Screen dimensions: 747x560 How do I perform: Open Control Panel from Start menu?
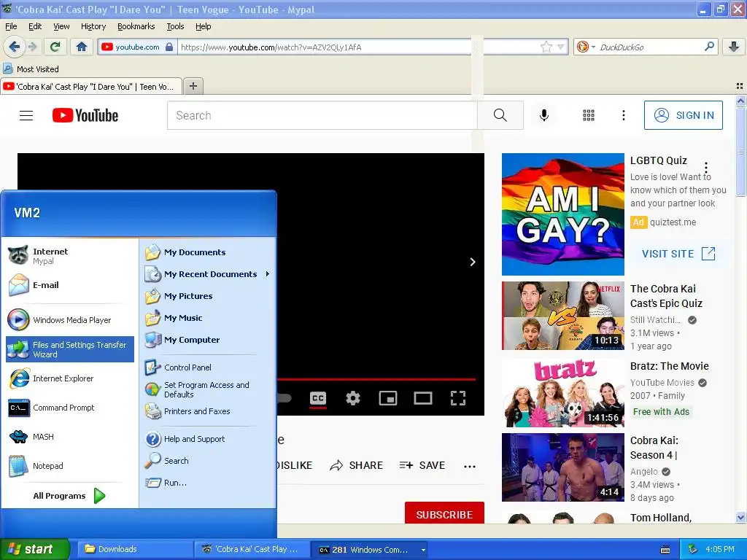pos(208,367)
